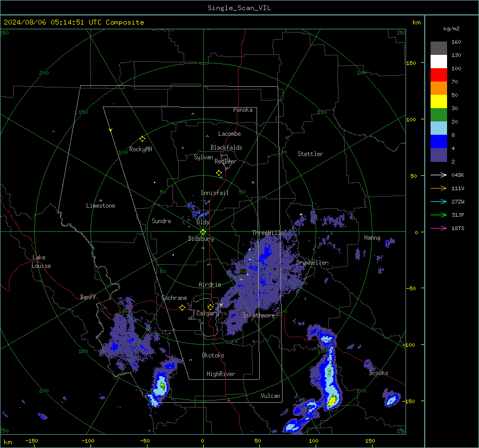Click the yellow diamond marker above Calgary

pos(210,307)
